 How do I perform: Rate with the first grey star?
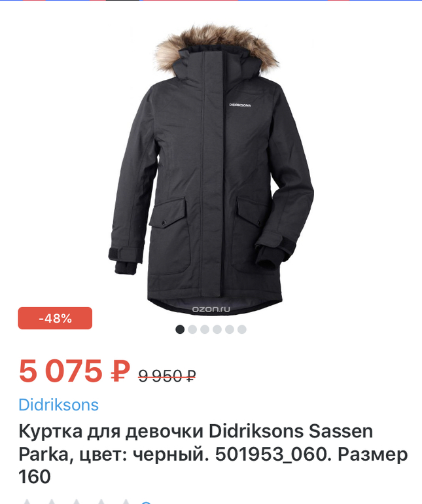pyautogui.click(x=27, y=501)
